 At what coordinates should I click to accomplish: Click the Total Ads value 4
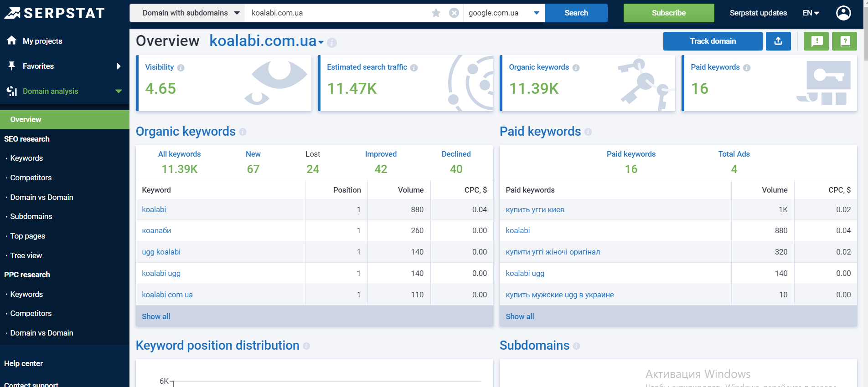pos(734,169)
